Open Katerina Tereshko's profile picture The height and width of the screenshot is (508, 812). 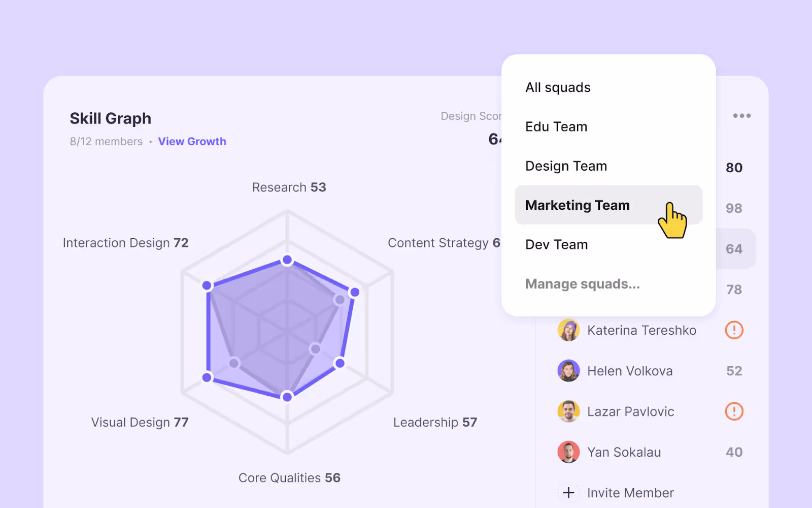pyautogui.click(x=568, y=330)
